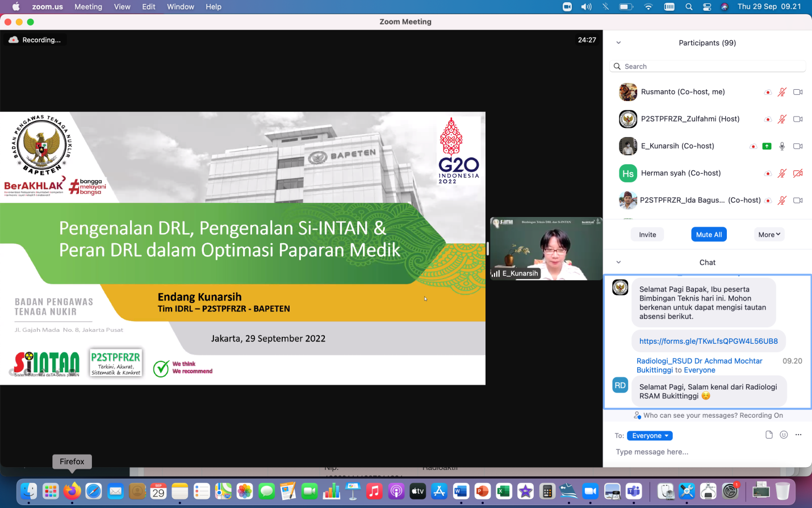The width and height of the screenshot is (812, 508).
Task: Open Zoom from the Dock
Action: click(x=591, y=491)
